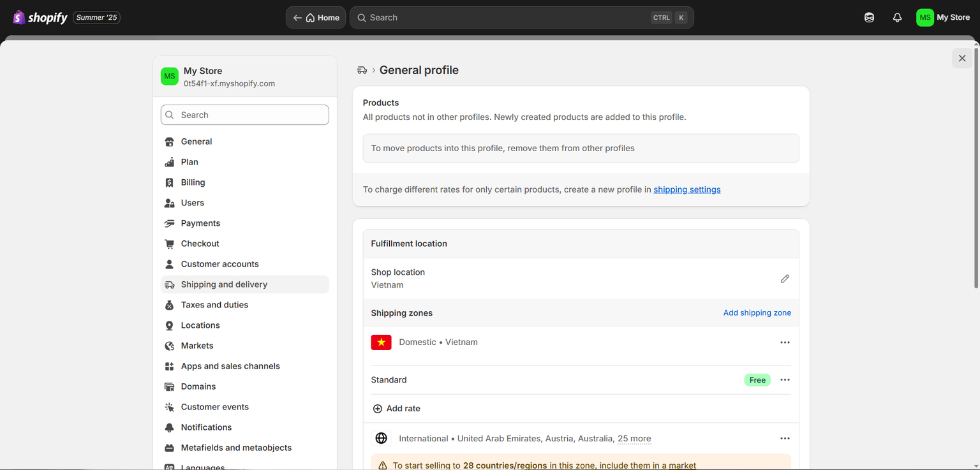Click the Free rate badge

[757, 380]
